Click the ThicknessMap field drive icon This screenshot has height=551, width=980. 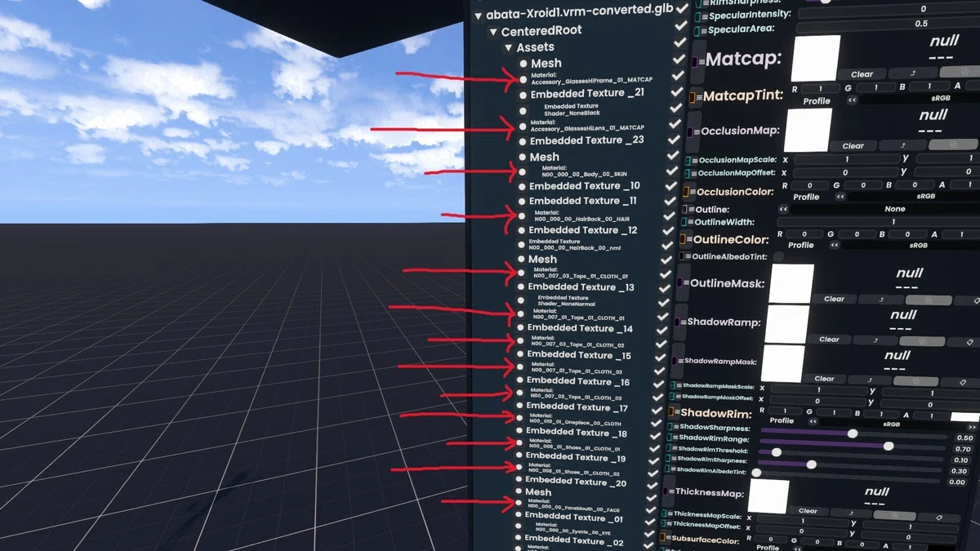666,493
